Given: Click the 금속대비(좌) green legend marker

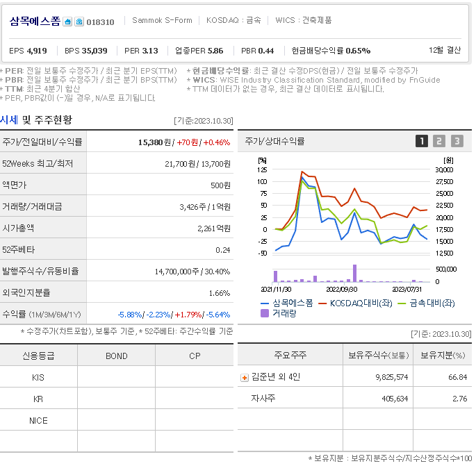Looking at the screenshot, I should (x=402, y=303).
